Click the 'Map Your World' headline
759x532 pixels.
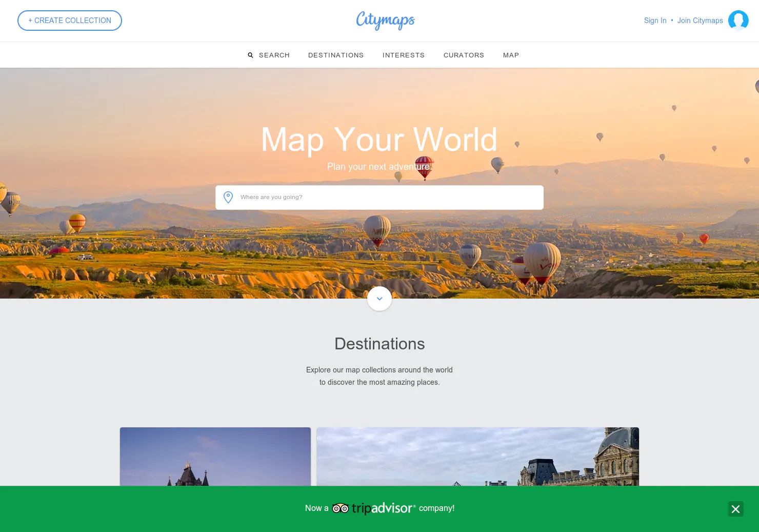[379, 139]
